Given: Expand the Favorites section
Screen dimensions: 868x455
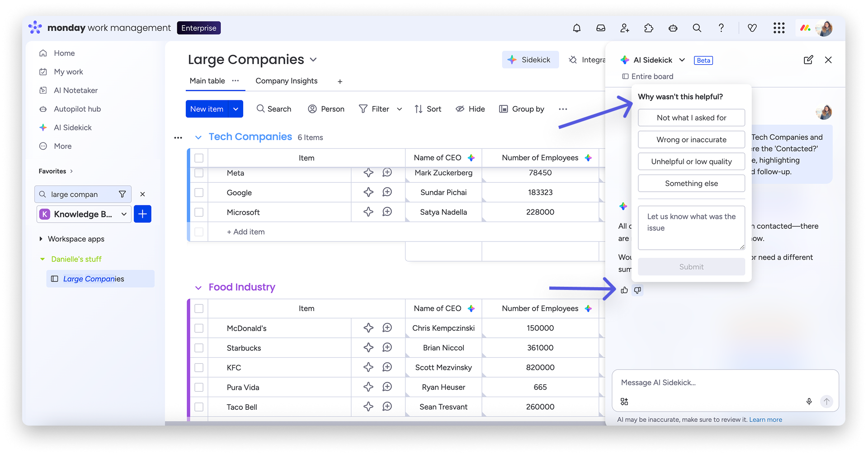Looking at the screenshot, I should coord(71,171).
